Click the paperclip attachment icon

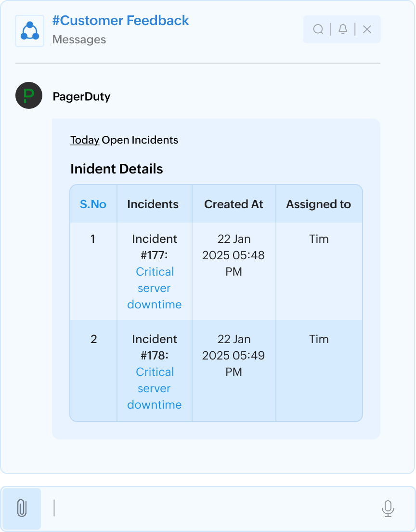pos(21,508)
